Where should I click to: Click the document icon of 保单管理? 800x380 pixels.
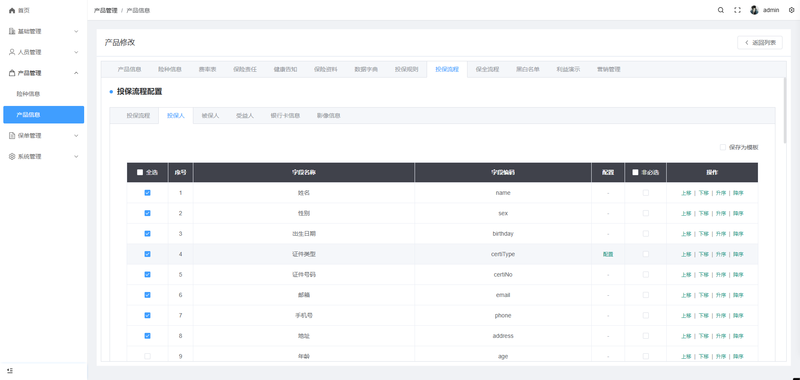(12, 136)
